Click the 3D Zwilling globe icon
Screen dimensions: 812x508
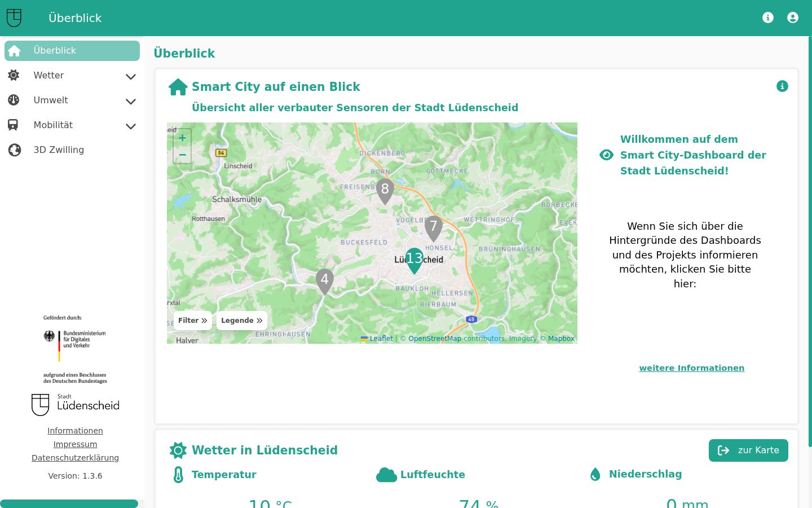pyautogui.click(x=14, y=150)
